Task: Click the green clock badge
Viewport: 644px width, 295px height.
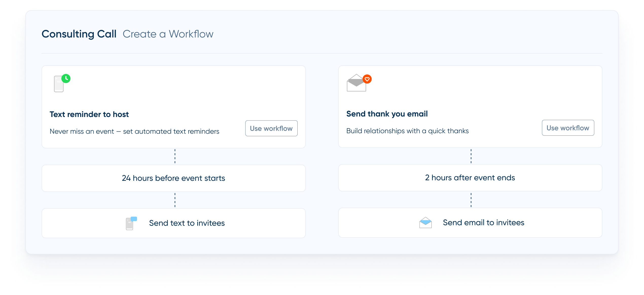Action: point(66,78)
